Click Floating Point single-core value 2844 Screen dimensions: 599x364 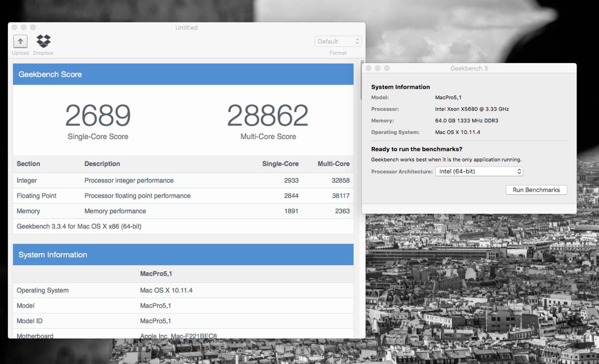pos(291,196)
